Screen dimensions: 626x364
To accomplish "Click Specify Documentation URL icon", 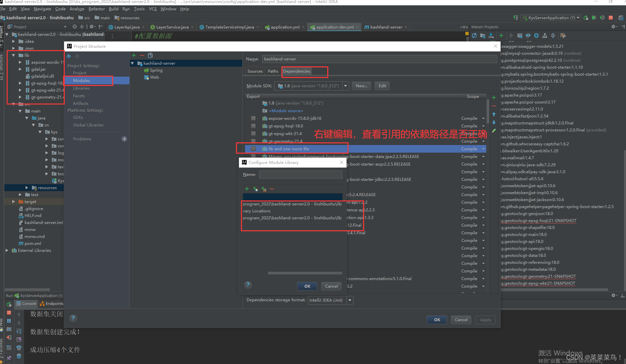I will click(255, 189).
